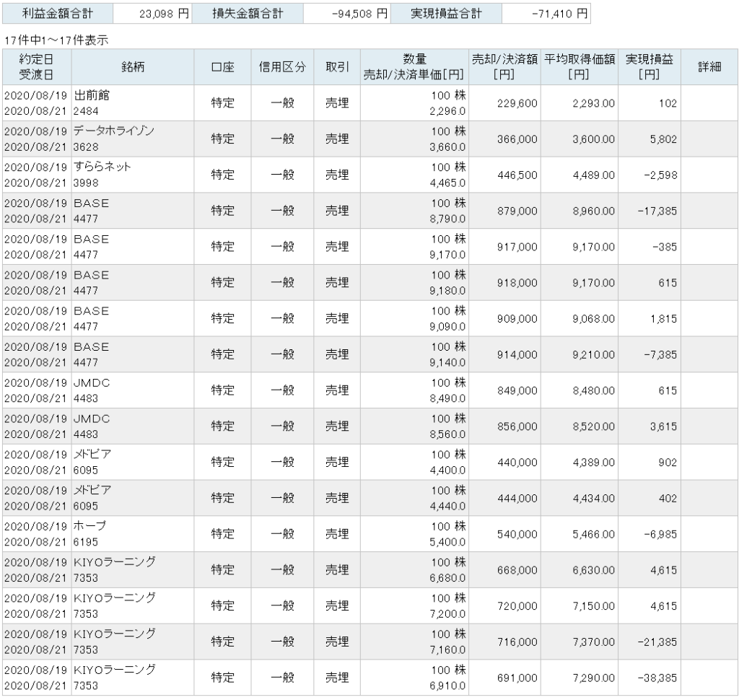Click the 1,815 realized profit value
Viewport: 739px width, 700px height.
coord(664,319)
